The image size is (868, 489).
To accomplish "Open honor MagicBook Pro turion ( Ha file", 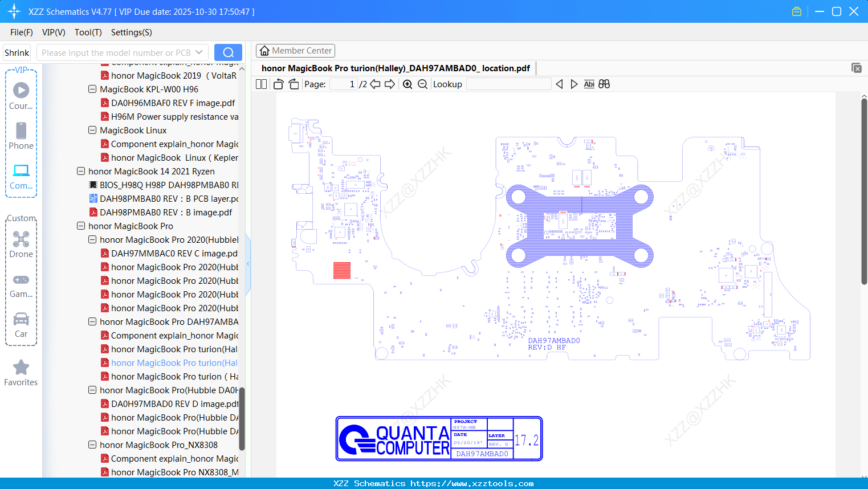I will pyautogui.click(x=169, y=376).
